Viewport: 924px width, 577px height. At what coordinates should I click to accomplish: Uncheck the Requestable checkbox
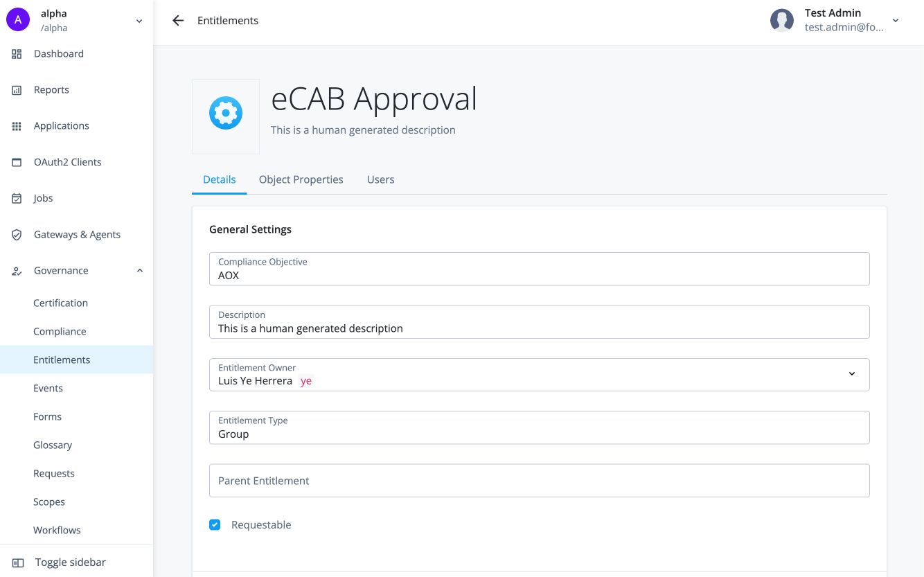215,525
